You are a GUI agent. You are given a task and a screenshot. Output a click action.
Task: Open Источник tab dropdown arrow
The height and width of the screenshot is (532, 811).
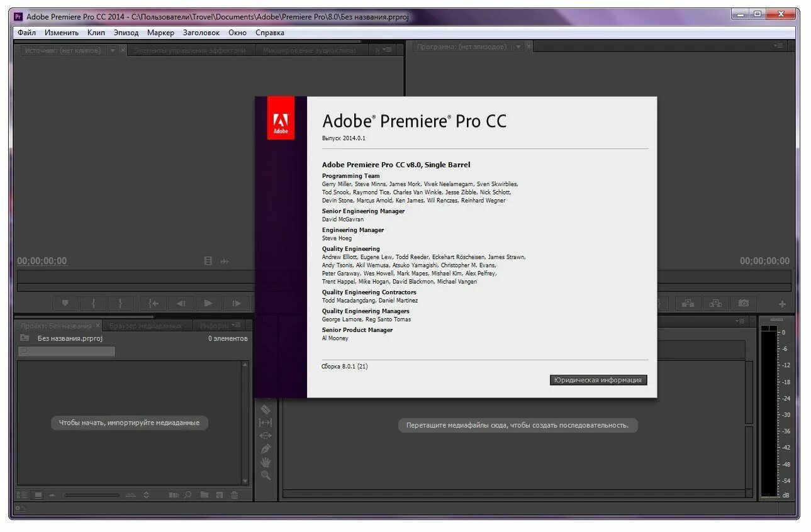[113, 50]
